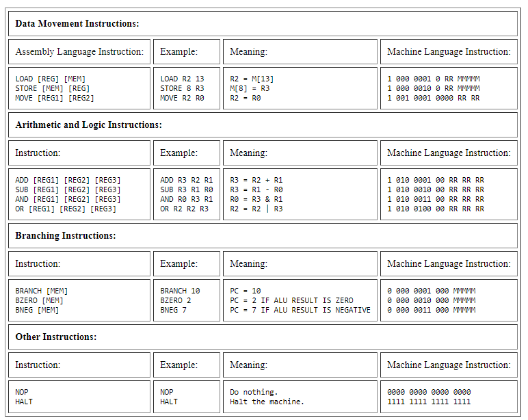This screenshot has width=528, height=420.
Task: Click the example "OR R2 R2 R3"
Action: click(185, 209)
